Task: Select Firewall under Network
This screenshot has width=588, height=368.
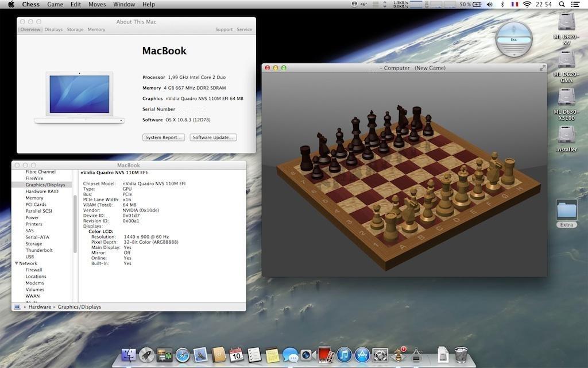Action: [34, 270]
